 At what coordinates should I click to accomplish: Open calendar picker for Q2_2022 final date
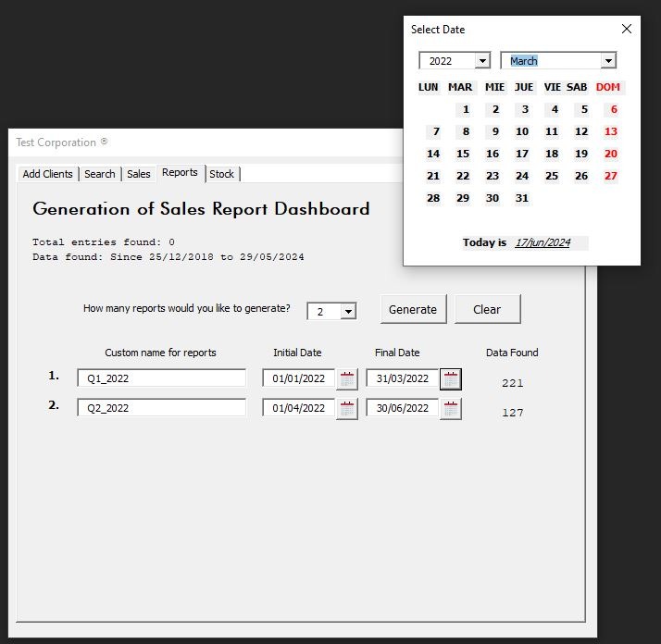point(451,409)
